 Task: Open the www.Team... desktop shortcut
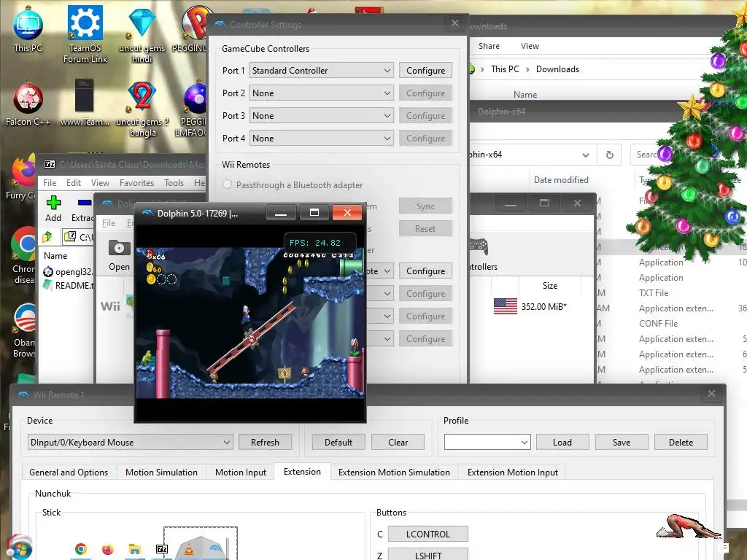(x=85, y=104)
